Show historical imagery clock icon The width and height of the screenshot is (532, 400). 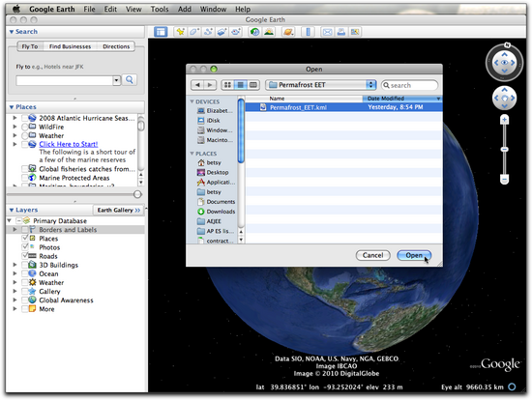click(x=254, y=32)
